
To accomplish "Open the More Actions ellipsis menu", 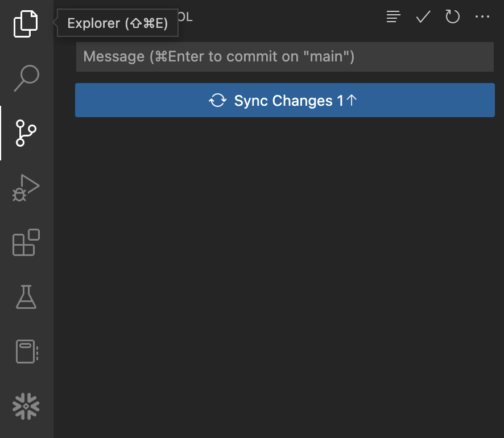I will point(482,16).
